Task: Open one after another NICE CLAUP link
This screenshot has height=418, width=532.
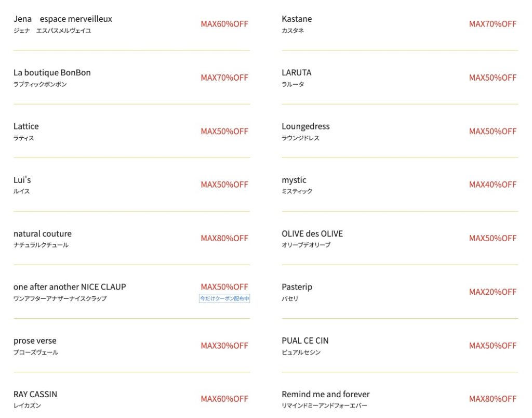Action: pos(70,287)
